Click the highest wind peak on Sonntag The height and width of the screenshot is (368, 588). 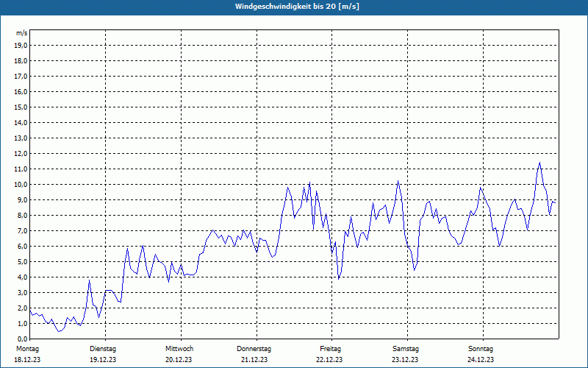tap(539, 163)
